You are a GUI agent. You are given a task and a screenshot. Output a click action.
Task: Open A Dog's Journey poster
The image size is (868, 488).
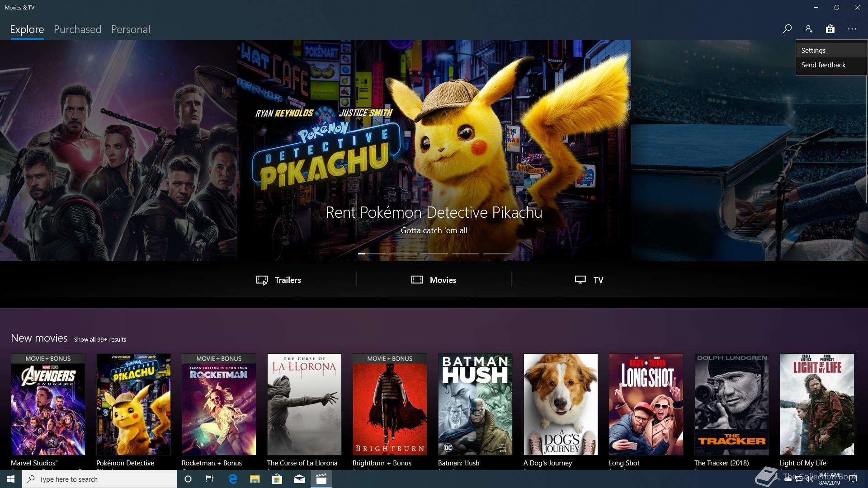tap(561, 404)
